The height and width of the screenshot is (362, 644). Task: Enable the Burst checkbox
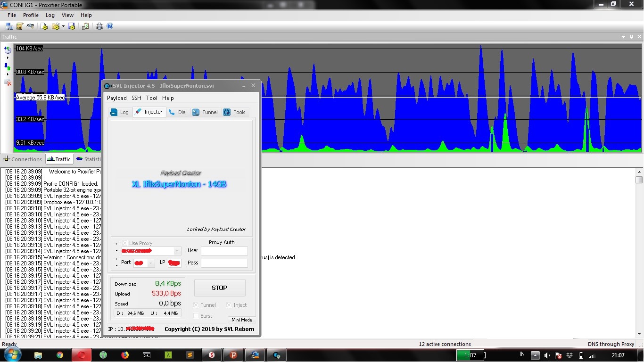pos(196,316)
